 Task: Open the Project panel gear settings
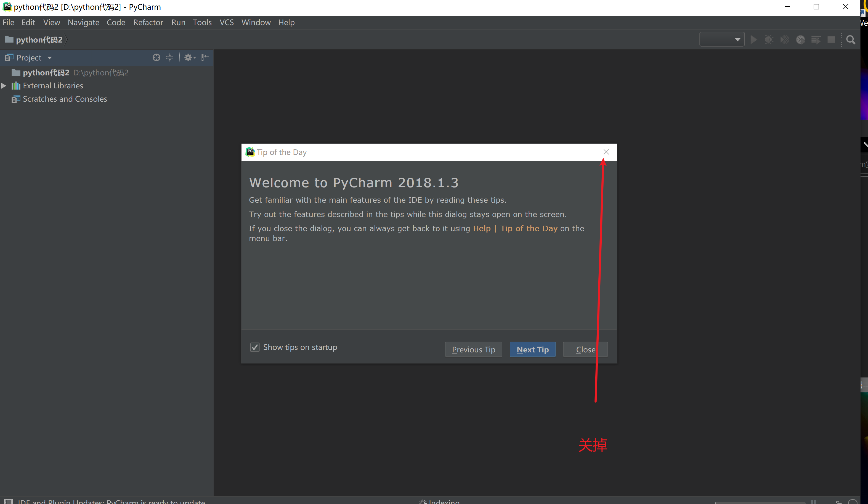(190, 57)
